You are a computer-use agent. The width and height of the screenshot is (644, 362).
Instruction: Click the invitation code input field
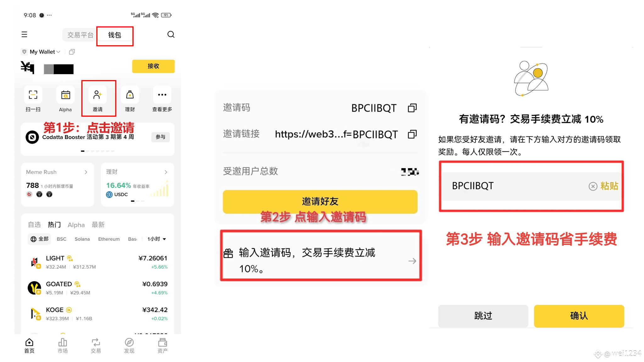[x=516, y=186]
